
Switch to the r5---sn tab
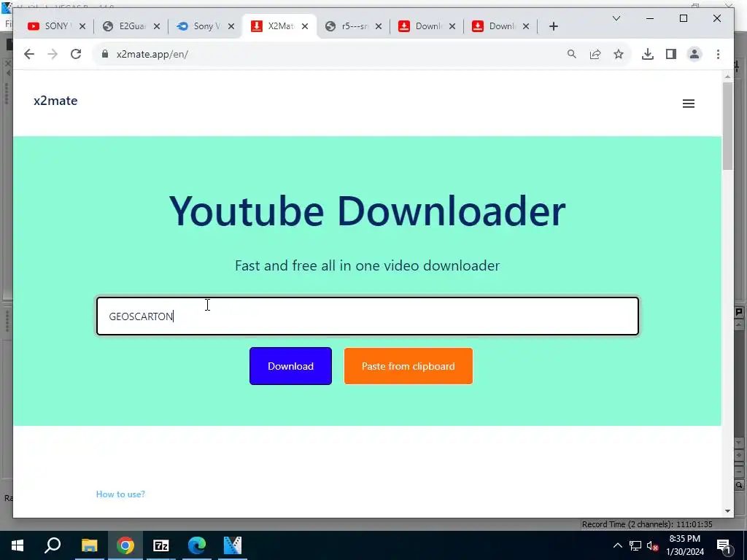tap(354, 26)
